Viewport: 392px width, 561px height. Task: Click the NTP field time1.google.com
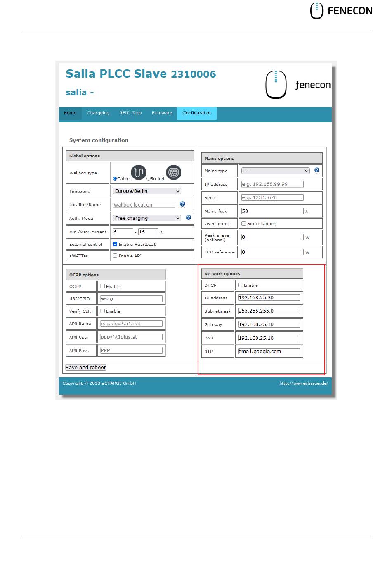pos(269,352)
